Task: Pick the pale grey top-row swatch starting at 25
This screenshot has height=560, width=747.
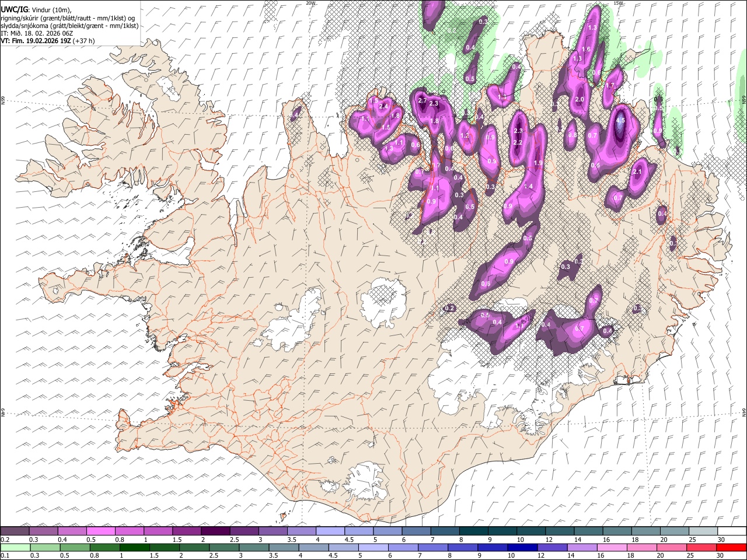Action: coord(703,531)
